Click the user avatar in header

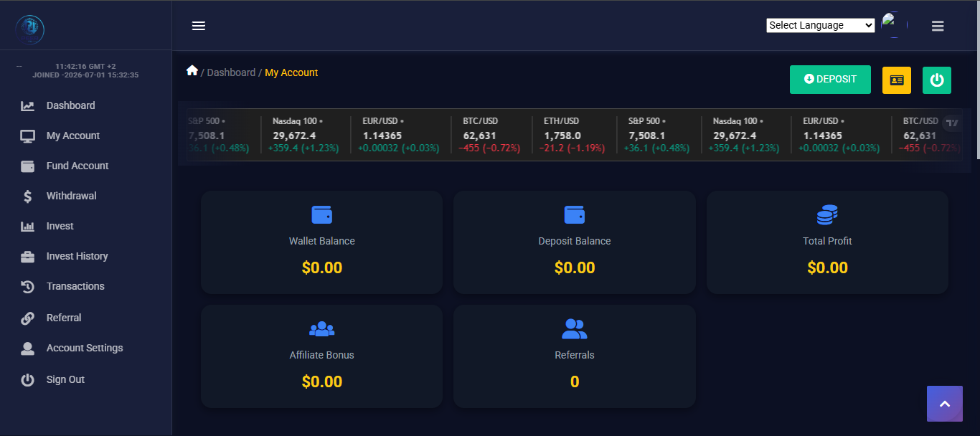[x=894, y=24]
